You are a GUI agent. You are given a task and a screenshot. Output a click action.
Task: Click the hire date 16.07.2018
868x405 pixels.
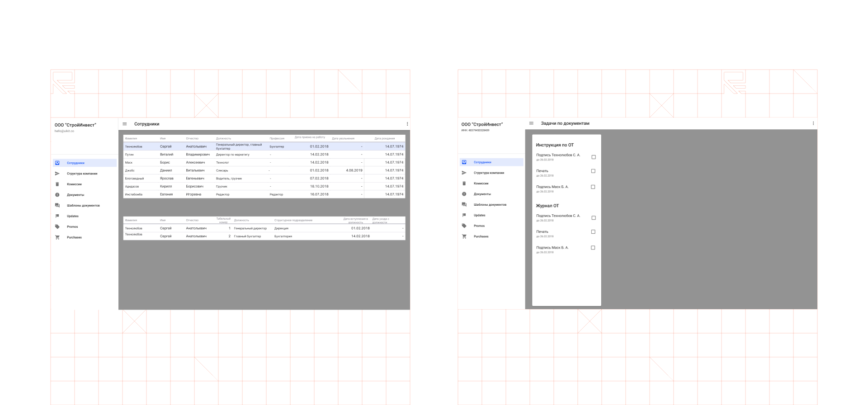(319, 194)
